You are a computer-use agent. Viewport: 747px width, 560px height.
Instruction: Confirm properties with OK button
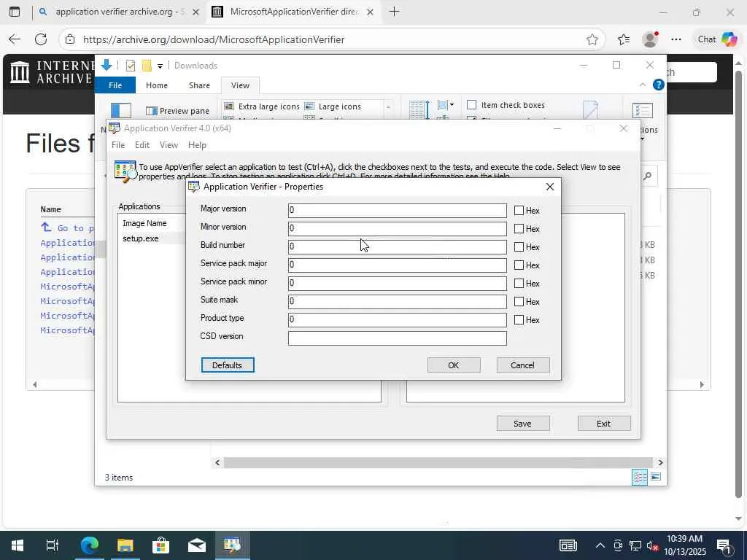tap(454, 365)
